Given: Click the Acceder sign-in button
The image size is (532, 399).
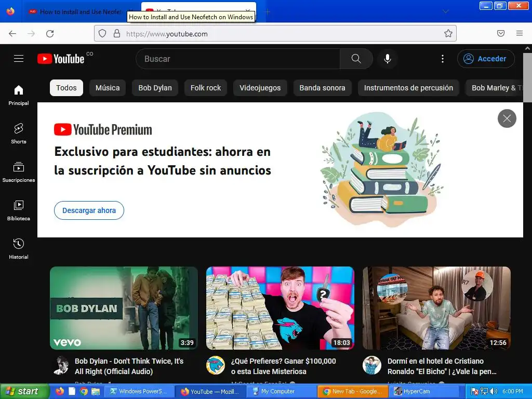Looking at the screenshot, I should (x=486, y=59).
